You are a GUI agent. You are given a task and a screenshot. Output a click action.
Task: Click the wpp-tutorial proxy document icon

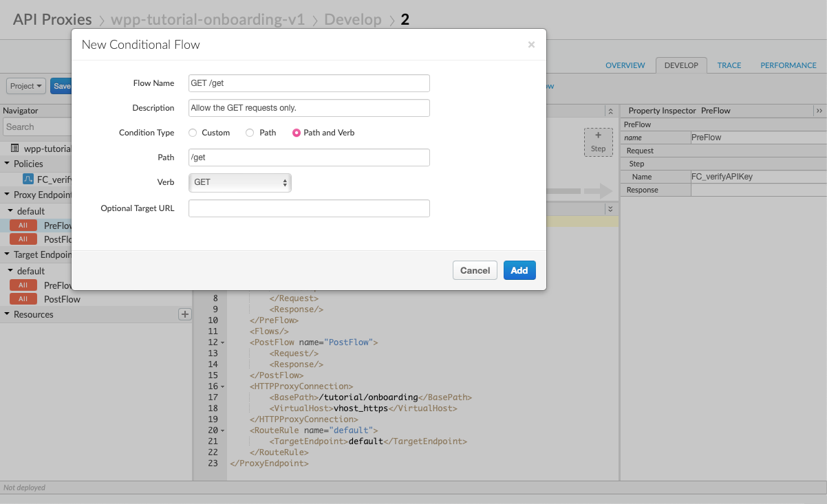click(15, 149)
